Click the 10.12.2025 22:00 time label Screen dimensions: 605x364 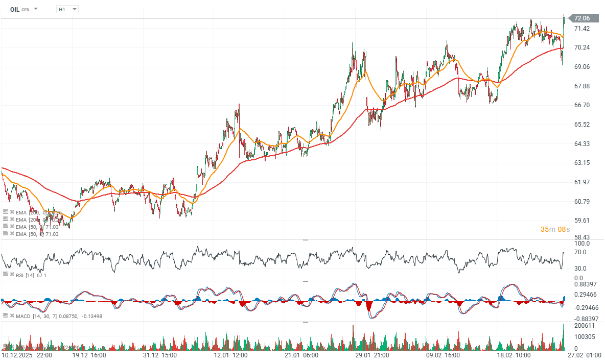[27, 355]
